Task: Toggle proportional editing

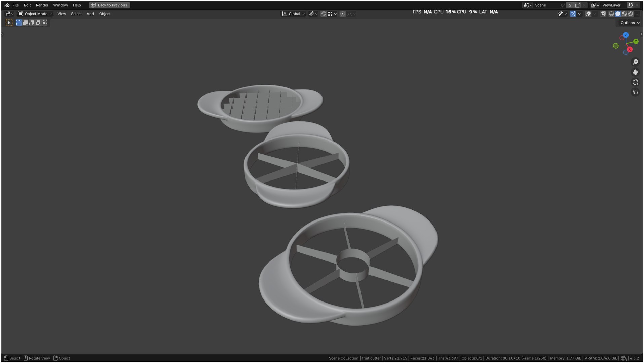Action: click(342, 14)
